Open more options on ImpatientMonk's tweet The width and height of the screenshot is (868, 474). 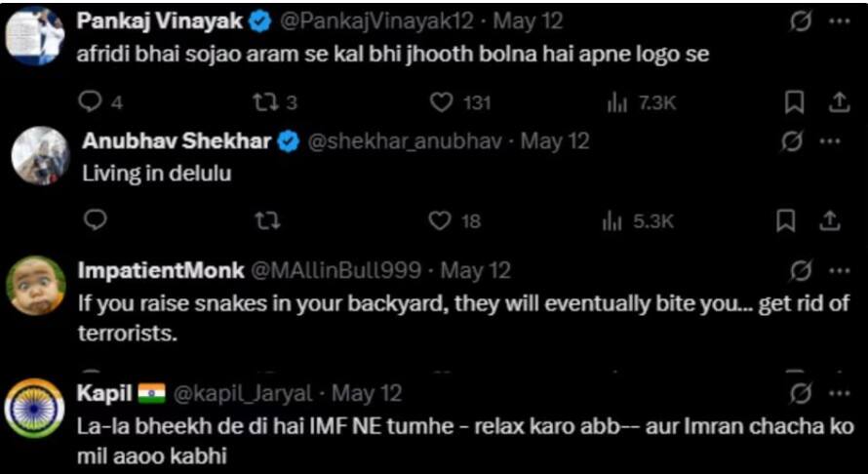pyautogui.click(x=838, y=271)
